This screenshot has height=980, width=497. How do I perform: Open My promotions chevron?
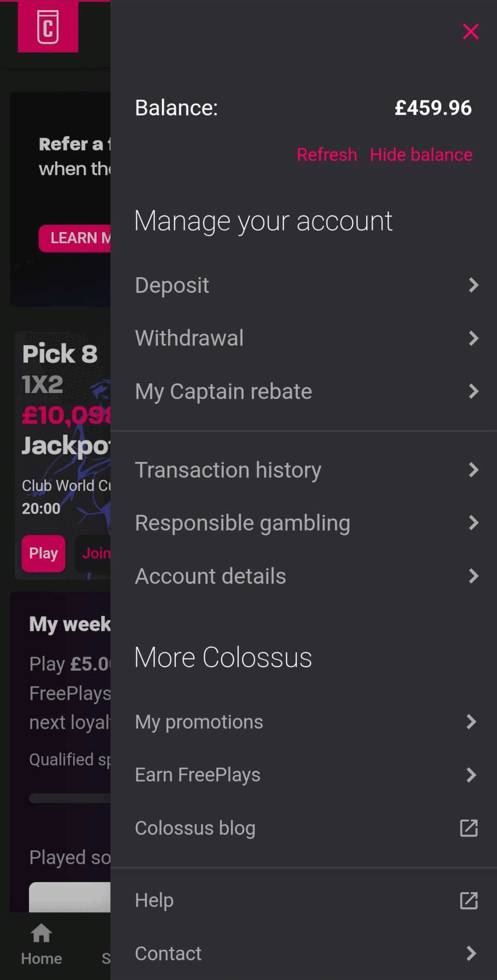pos(471,722)
